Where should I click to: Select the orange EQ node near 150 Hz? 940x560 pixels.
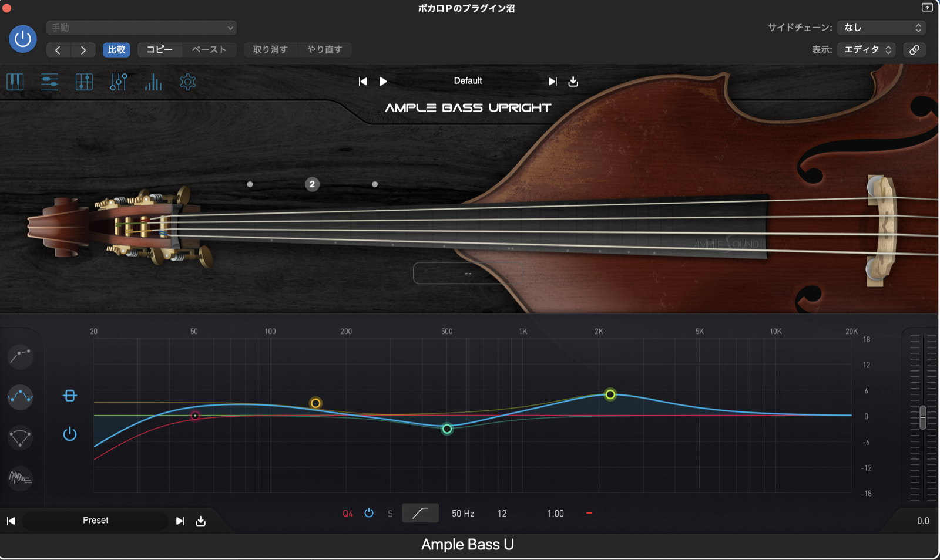315,403
